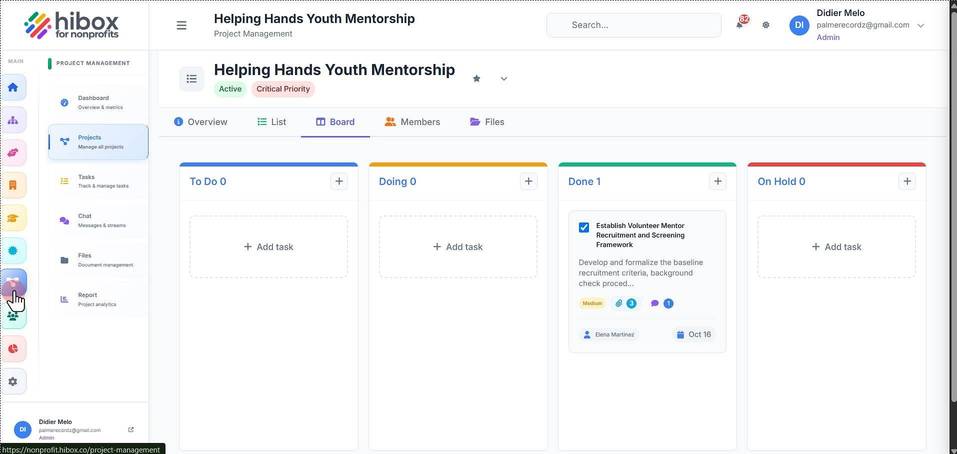Open the pie chart rail icon
The height and width of the screenshot is (454, 957).
(x=13, y=349)
